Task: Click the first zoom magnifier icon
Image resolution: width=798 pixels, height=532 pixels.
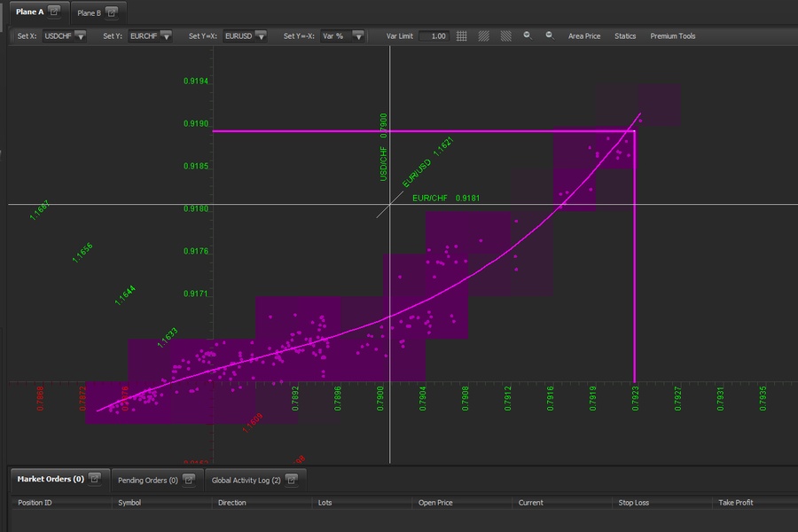Action: coord(528,35)
